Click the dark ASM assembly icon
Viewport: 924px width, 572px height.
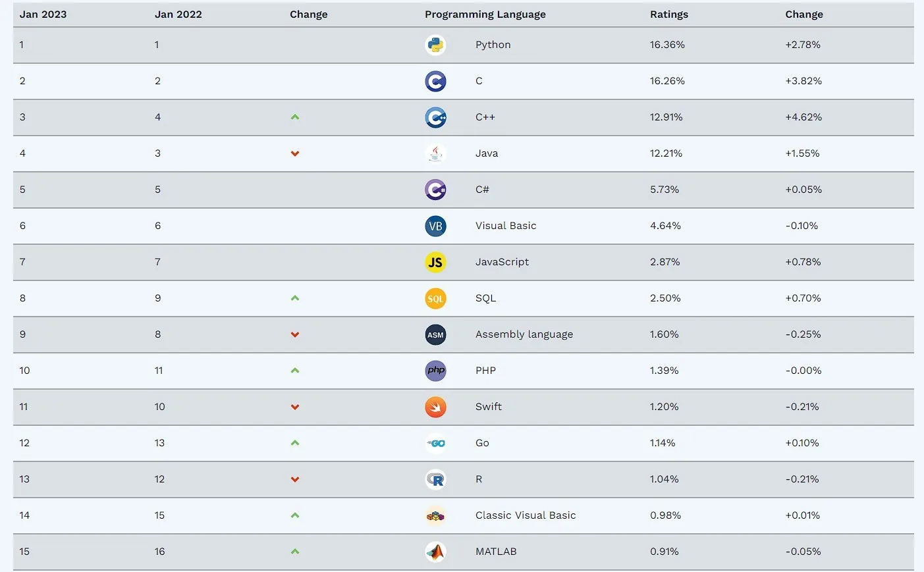tap(435, 334)
